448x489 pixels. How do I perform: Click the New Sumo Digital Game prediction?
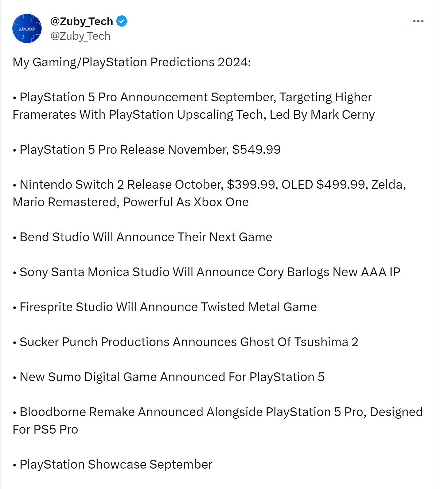(x=172, y=377)
